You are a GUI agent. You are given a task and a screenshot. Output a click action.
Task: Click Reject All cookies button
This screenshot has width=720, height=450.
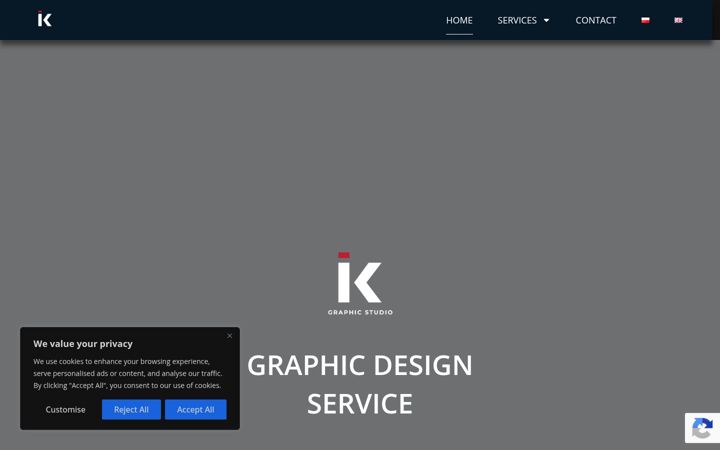pyautogui.click(x=131, y=410)
